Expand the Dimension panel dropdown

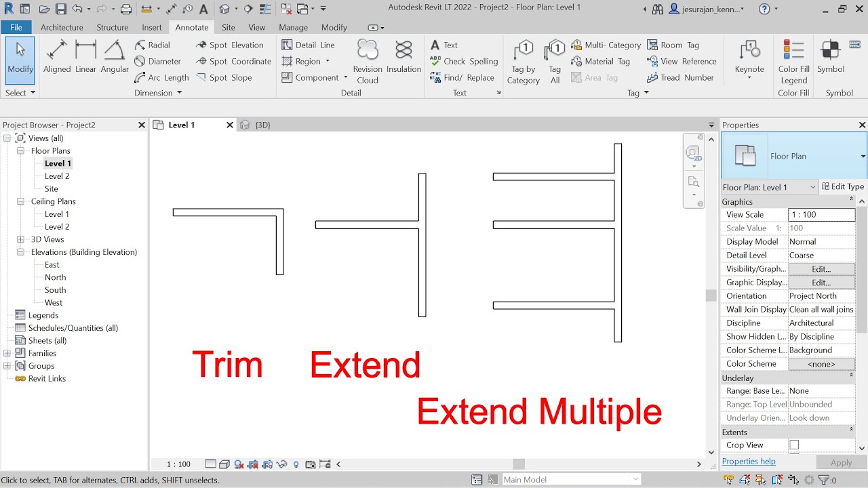point(158,93)
